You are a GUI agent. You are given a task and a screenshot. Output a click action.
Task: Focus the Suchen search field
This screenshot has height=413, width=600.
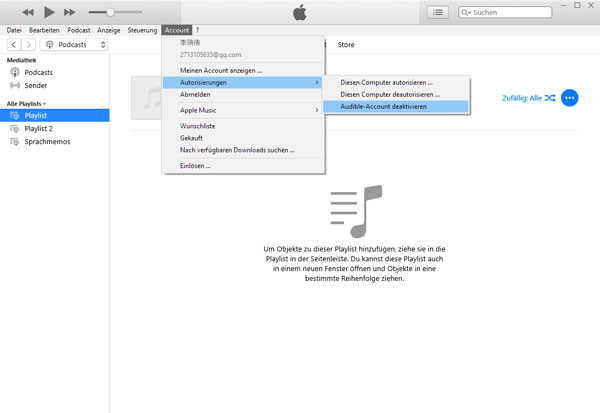(x=505, y=12)
